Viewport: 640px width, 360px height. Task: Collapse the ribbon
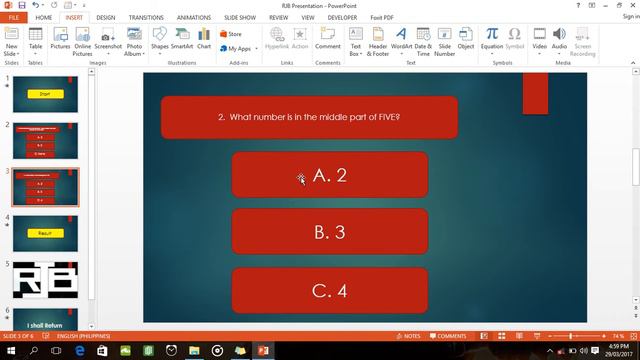point(633,62)
